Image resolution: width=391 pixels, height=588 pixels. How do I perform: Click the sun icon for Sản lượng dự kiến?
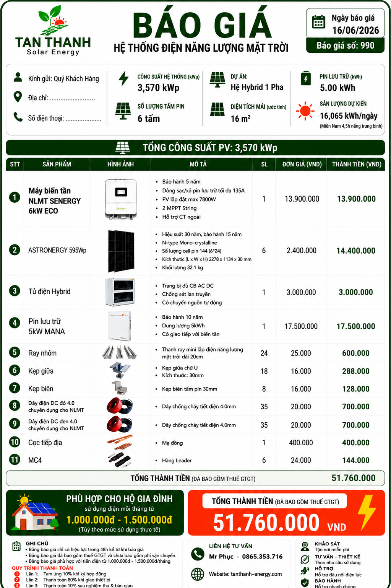point(305,111)
